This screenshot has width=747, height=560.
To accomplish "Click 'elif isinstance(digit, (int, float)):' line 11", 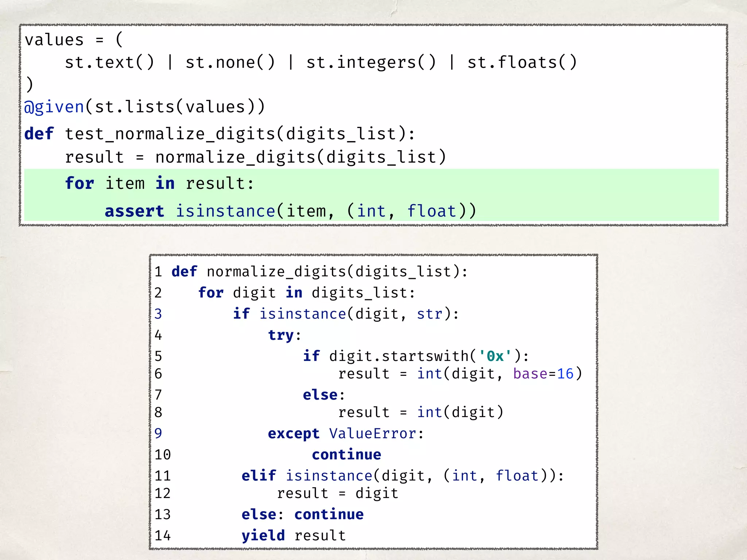I will pyautogui.click(x=403, y=476).
